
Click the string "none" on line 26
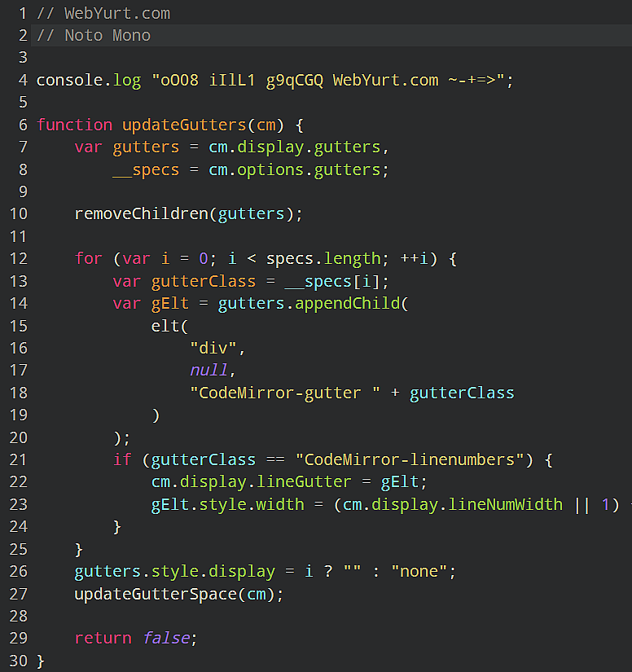click(x=419, y=571)
